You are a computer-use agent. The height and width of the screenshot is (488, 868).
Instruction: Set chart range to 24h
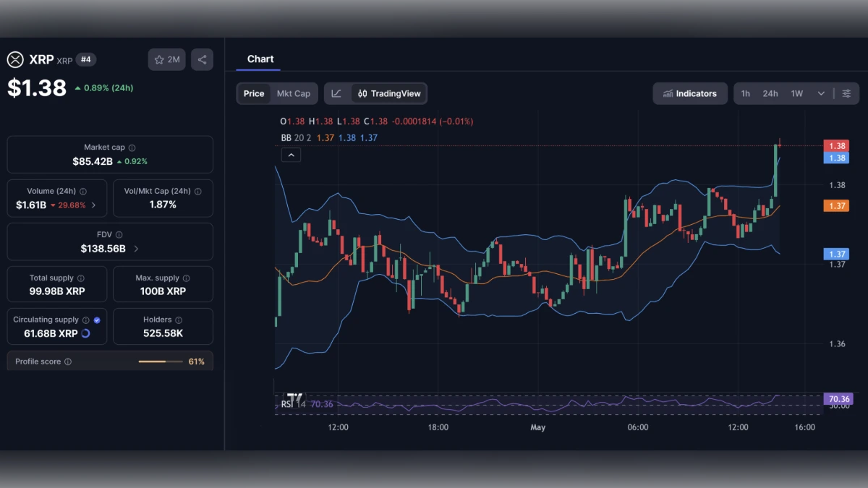[770, 93]
